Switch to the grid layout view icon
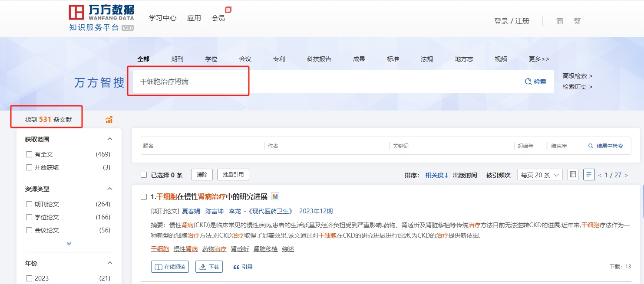 coord(573,175)
